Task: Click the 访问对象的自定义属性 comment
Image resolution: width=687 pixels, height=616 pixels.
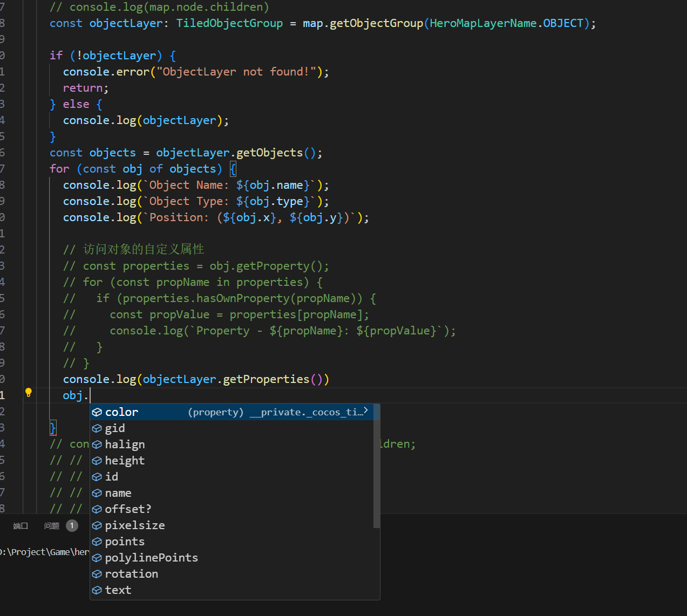Action: [x=133, y=249]
